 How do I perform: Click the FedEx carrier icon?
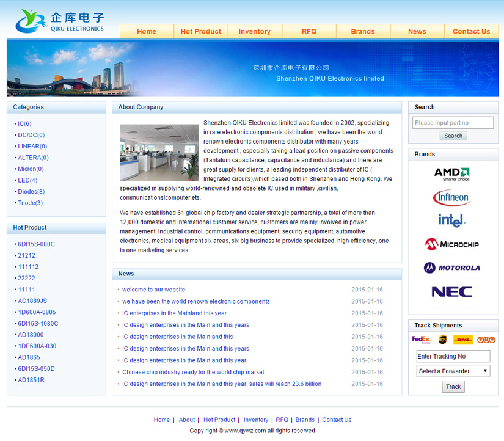(x=421, y=340)
